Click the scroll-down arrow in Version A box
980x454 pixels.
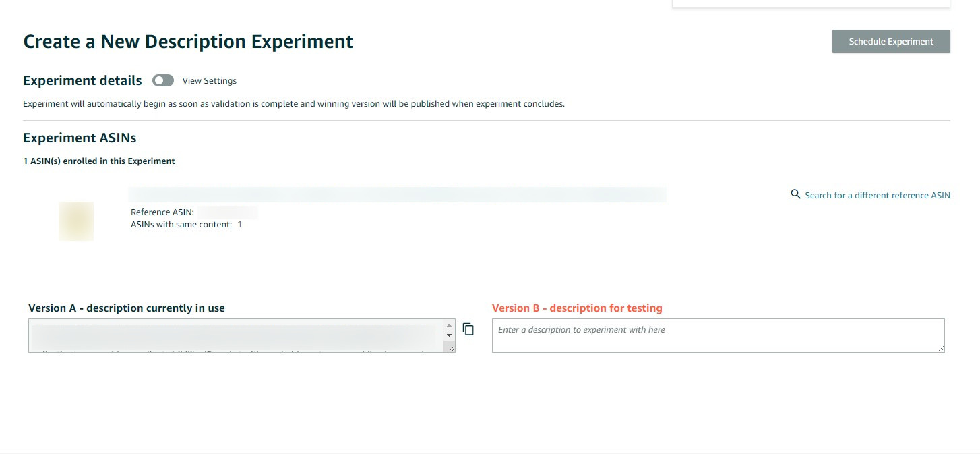point(450,335)
